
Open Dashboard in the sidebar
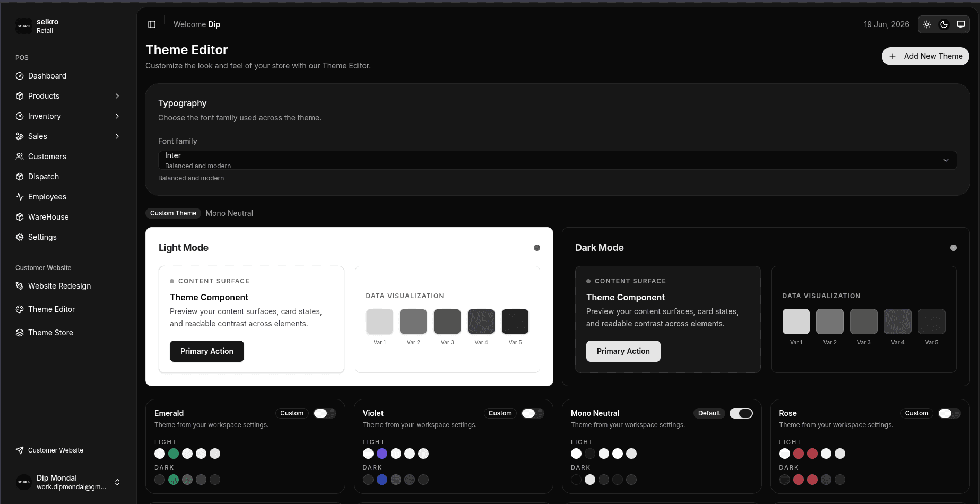(x=68, y=76)
